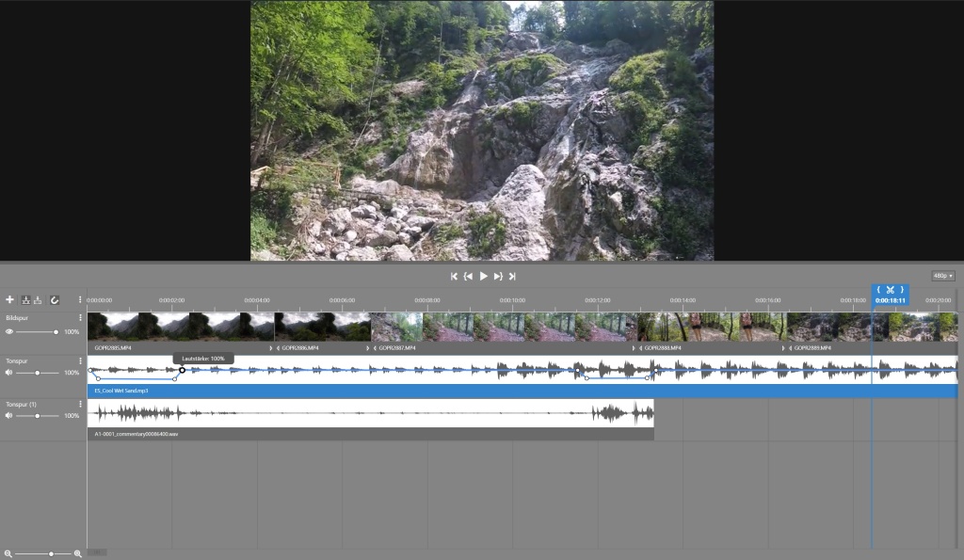Click the left trim bracket at the playhead

click(878, 290)
